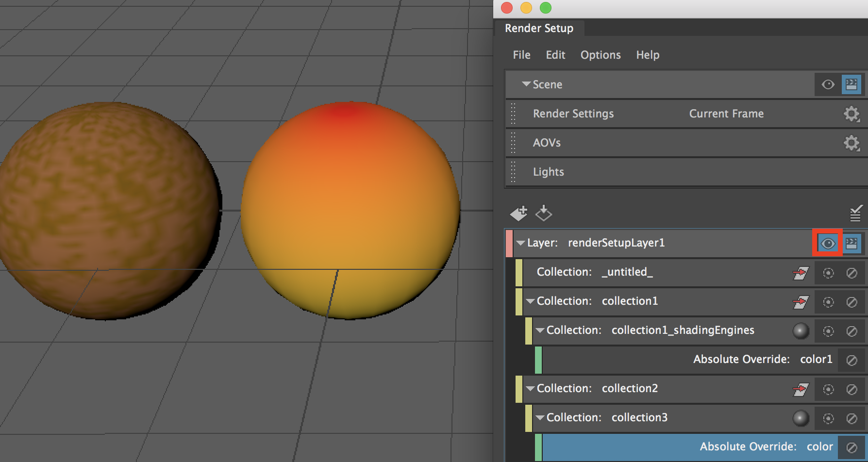Click the red-arrow add icon on collection2
868x462 pixels.
click(x=801, y=389)
